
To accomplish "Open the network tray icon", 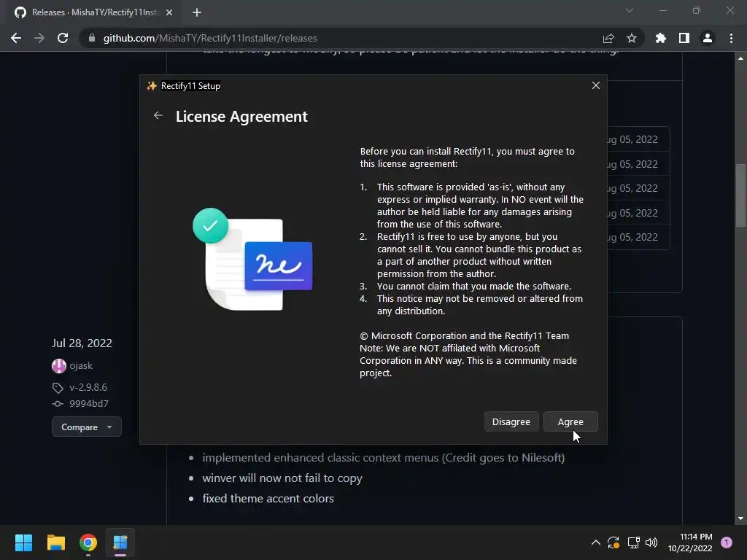I will 633,542.
